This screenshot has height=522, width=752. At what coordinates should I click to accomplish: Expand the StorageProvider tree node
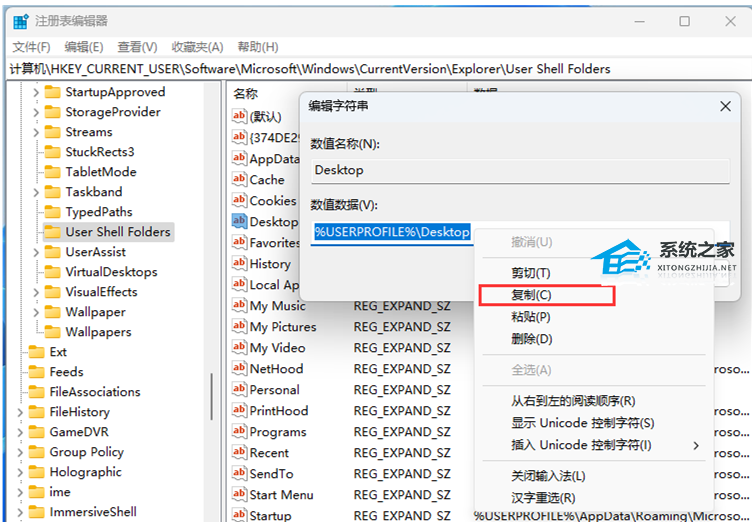36,112
